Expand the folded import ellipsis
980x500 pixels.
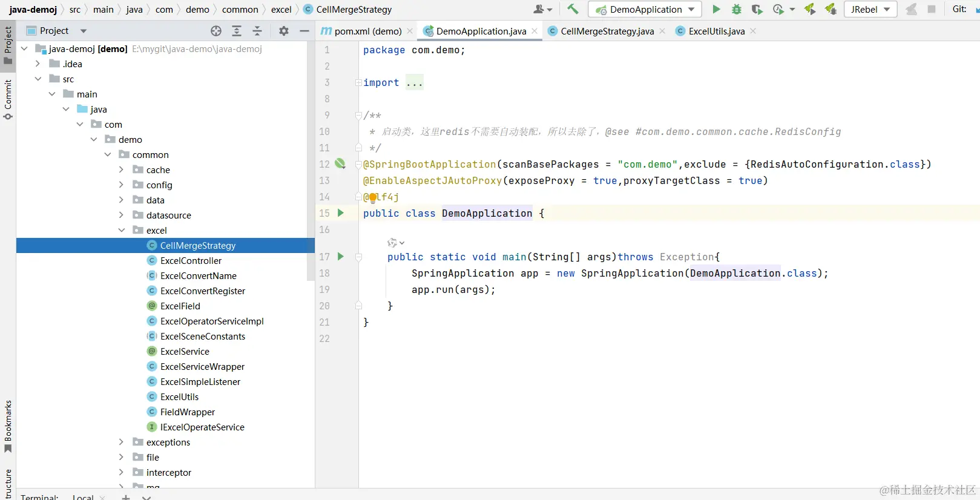click(x=415, y=83)
